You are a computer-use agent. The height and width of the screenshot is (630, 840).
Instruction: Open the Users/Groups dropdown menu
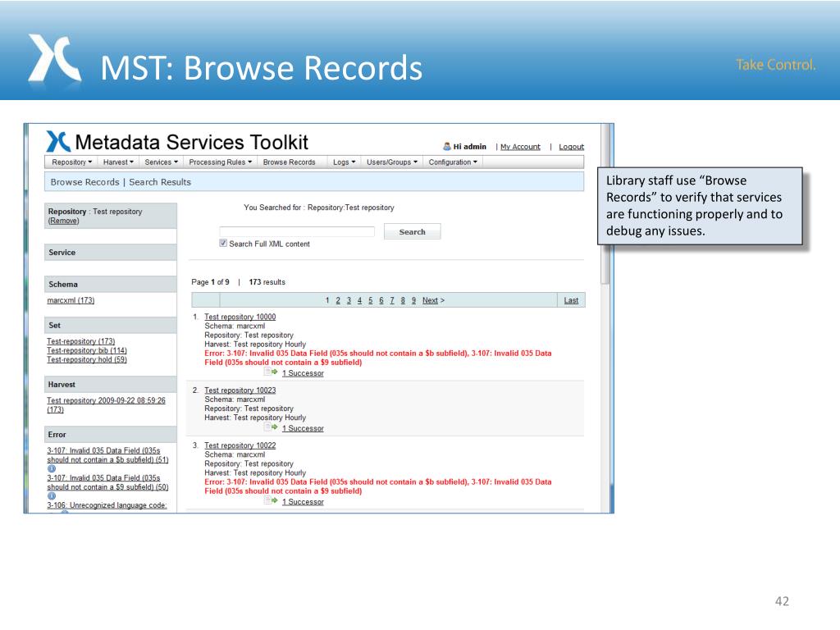pos(391,162)
